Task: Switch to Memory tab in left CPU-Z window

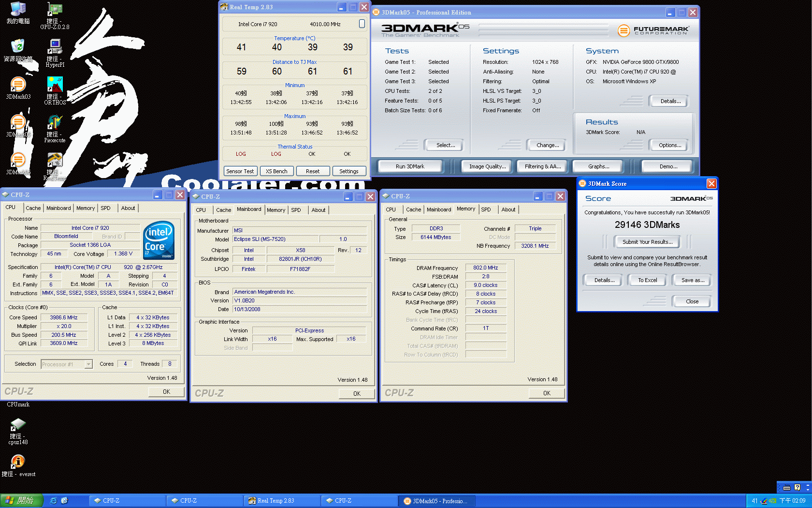Action: [86, 208]
